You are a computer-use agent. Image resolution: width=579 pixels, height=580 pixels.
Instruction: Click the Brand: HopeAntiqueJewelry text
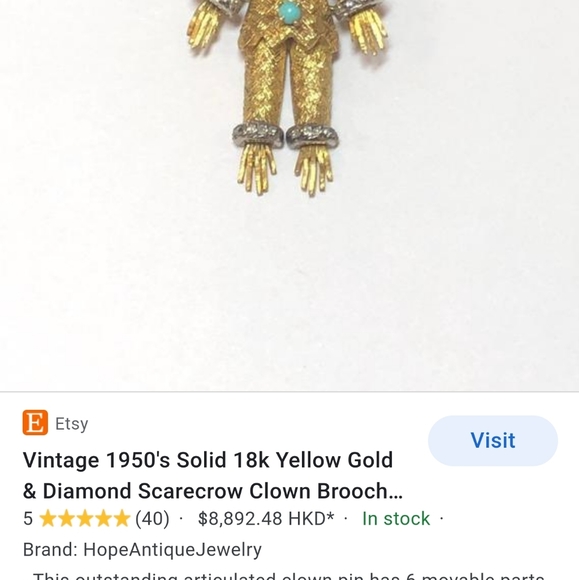pos(142,550)
